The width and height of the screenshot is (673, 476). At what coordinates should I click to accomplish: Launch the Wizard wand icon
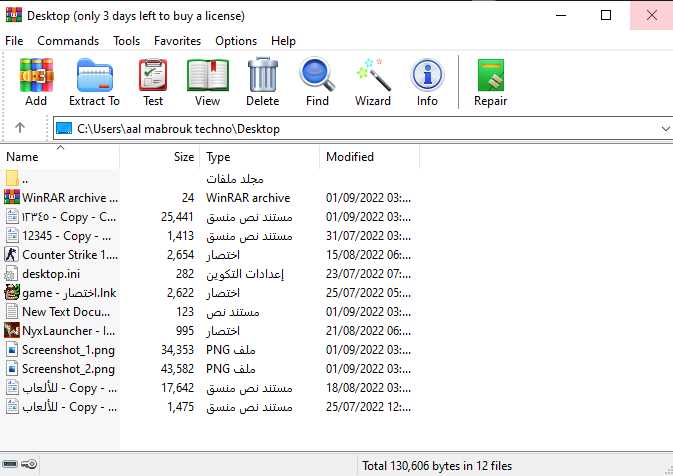click(x=373, y=75)
